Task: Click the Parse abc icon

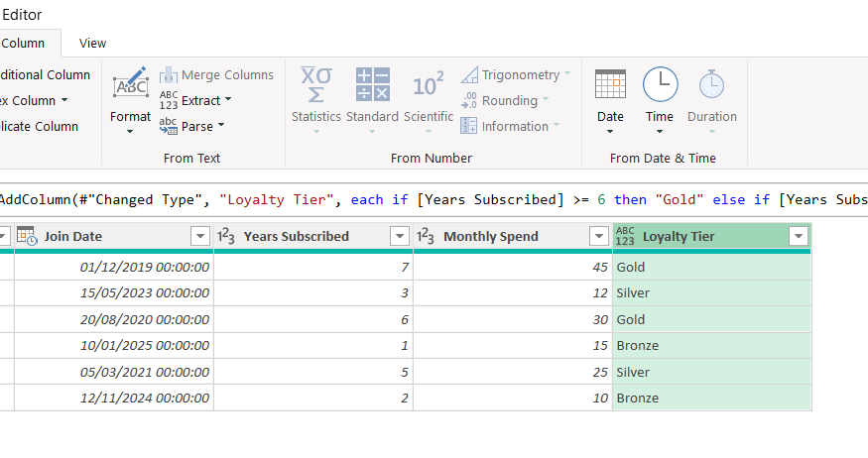Action: [x=169, y=126]
